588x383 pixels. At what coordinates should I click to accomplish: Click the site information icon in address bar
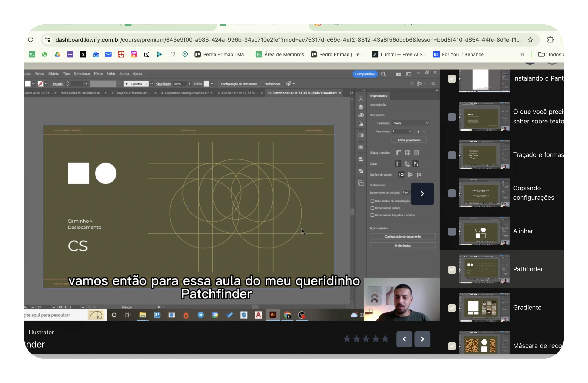(x=48, y=40)
